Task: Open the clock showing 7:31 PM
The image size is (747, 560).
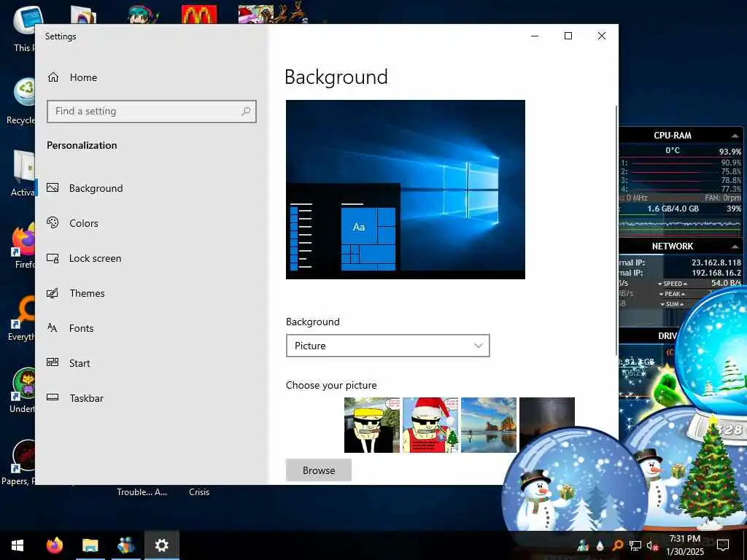Action: point(684,545)
